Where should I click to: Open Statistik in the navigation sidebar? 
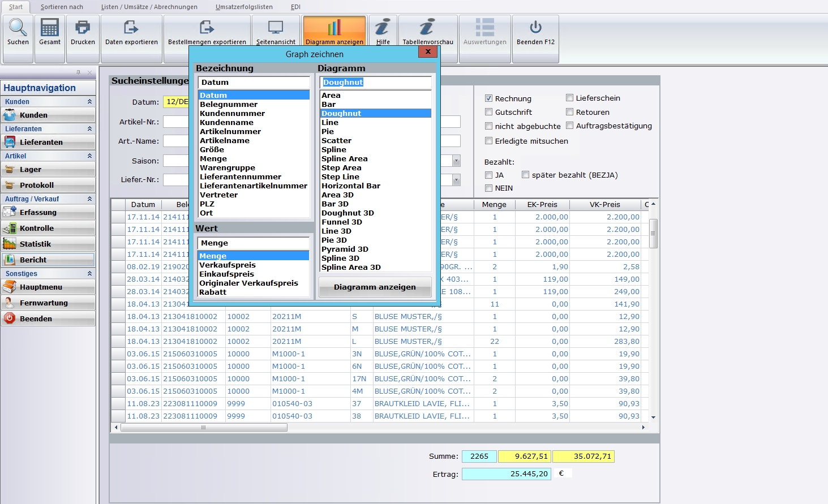click(x=35, y=244)
